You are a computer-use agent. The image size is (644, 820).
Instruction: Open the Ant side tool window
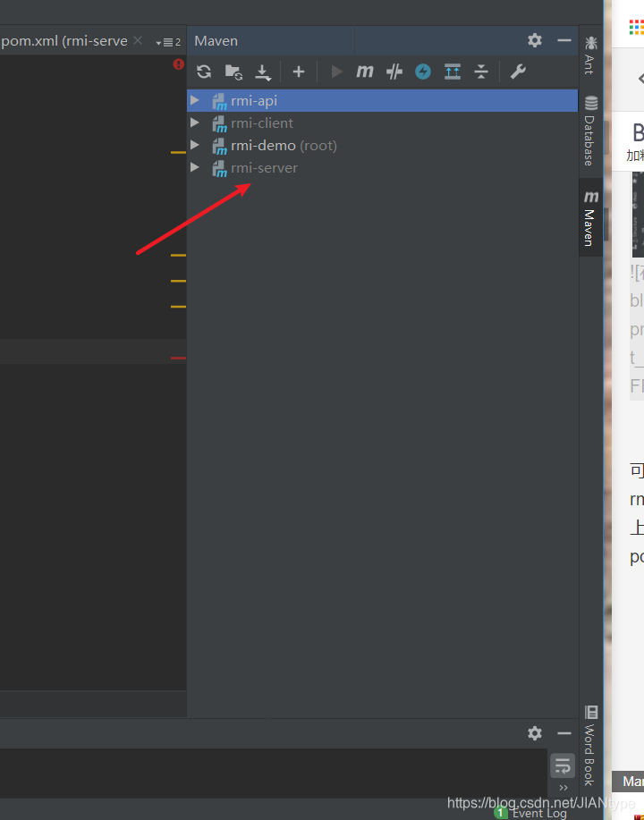590,55
